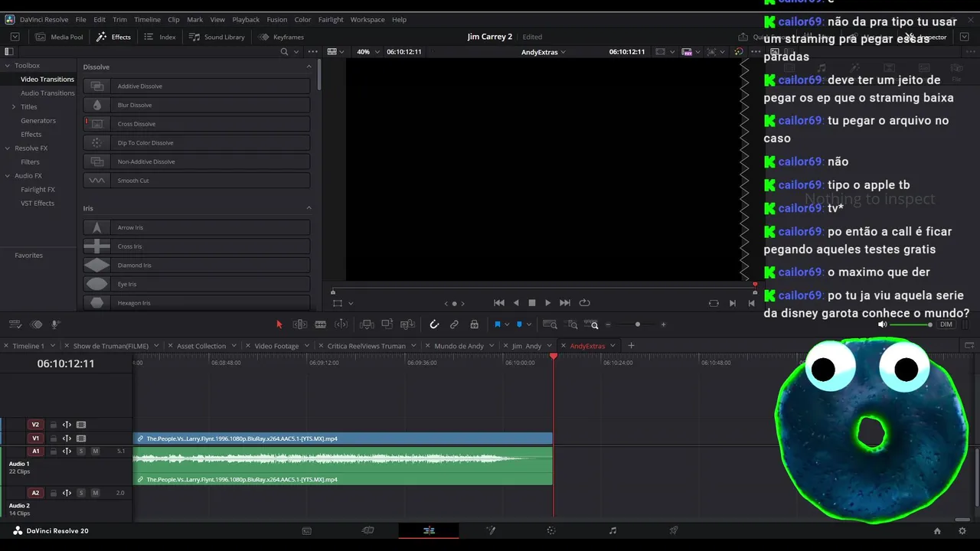The image size is (980, 551).
Task: Click the Replace Clip toolbar icon
Action: (408, 324)
